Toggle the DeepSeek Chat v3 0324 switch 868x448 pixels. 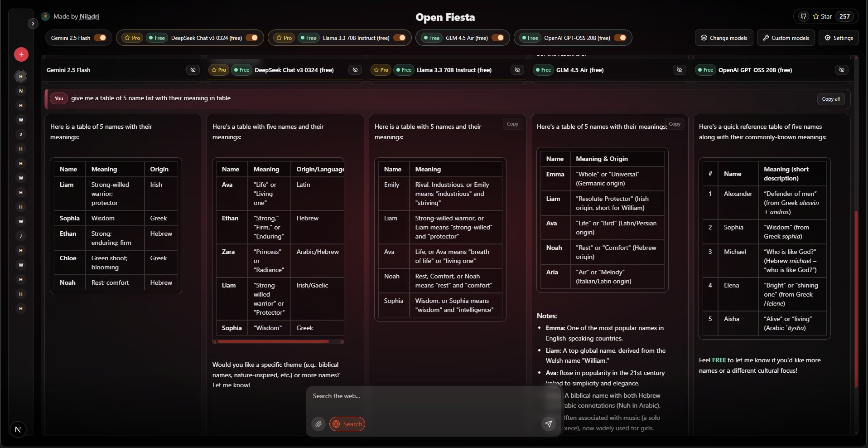tap(252, 38)
